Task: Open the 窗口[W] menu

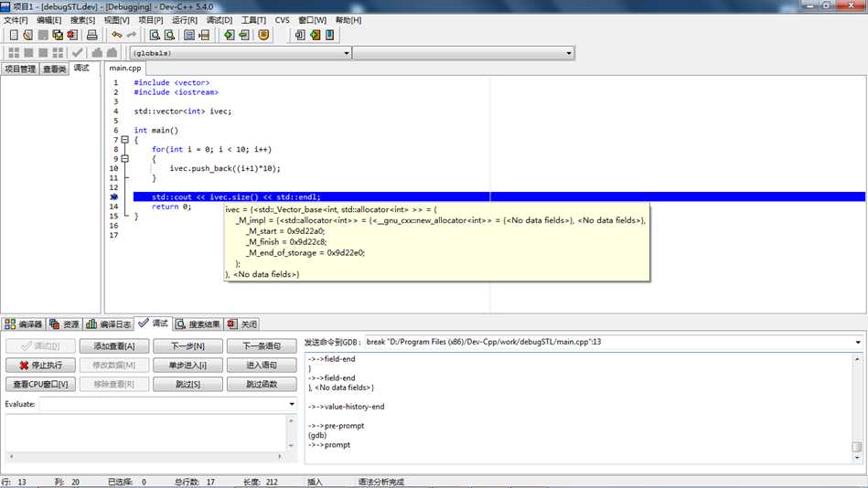Action: tap(312, 20)
